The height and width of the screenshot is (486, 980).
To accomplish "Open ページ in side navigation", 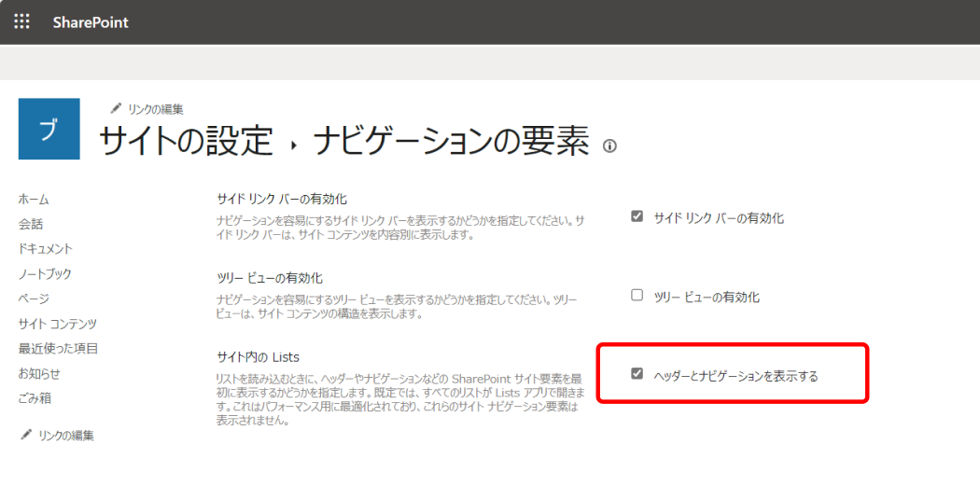I will 34,299.
